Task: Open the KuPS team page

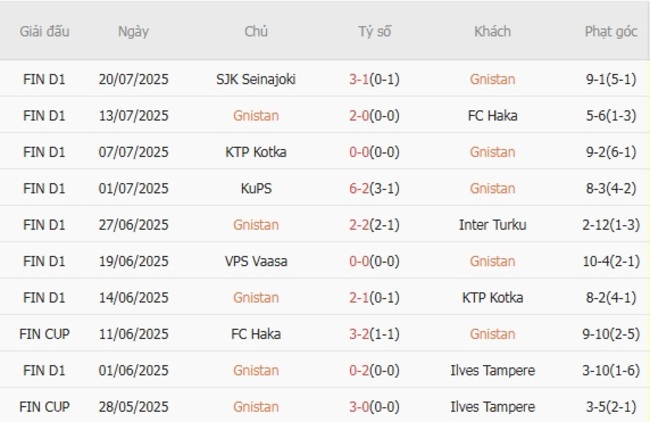Action: (x=255, y=188)
